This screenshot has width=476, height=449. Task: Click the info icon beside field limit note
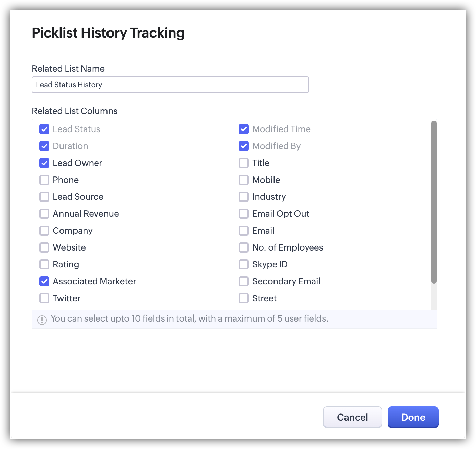(42, 320)
